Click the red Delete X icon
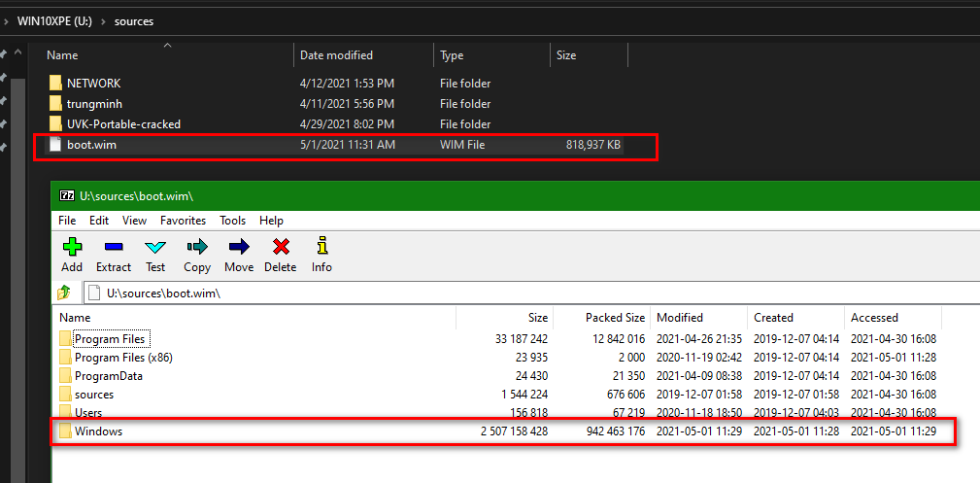This screenshot has width=980, height=483. [x=281, y=247]
